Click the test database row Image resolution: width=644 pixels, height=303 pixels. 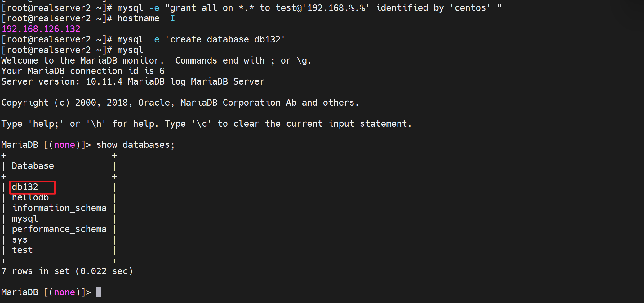[22, 250]
